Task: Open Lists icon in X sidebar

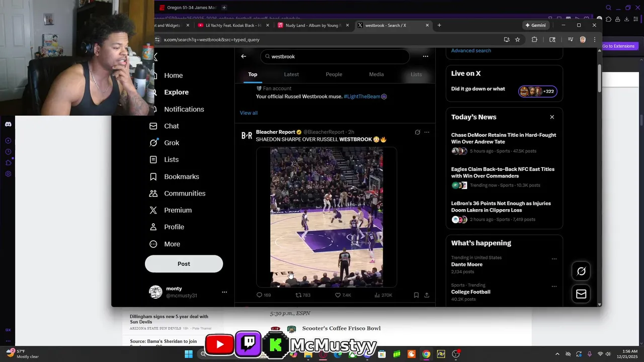Action: 153,159
